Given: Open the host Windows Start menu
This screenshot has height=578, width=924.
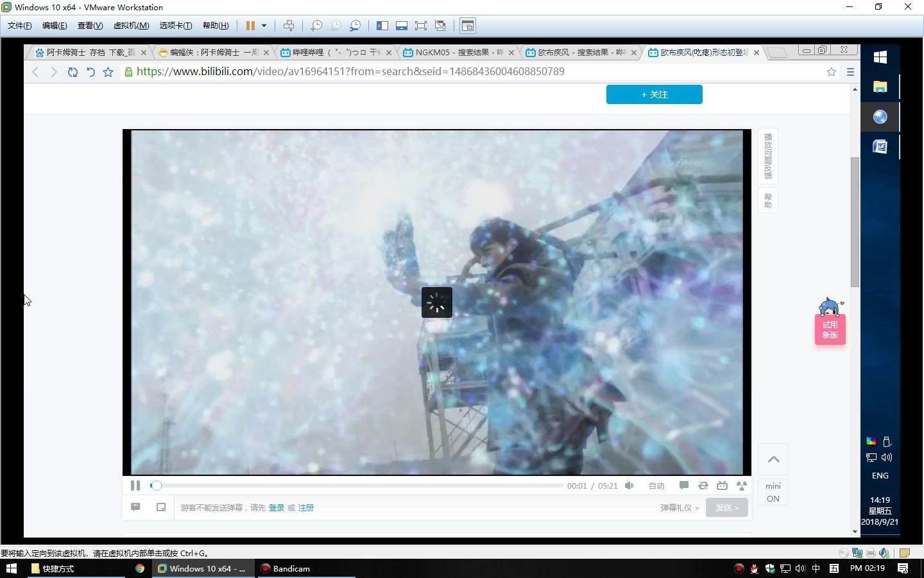Looking at the screenshot, I should point(12,568).
